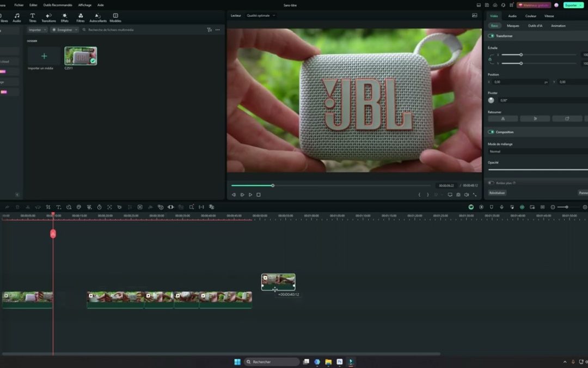Image resolution: width=588 pixels, height=368 pixels.
Task: Open the Audio media library tab
Action: (x=16, y=17)
